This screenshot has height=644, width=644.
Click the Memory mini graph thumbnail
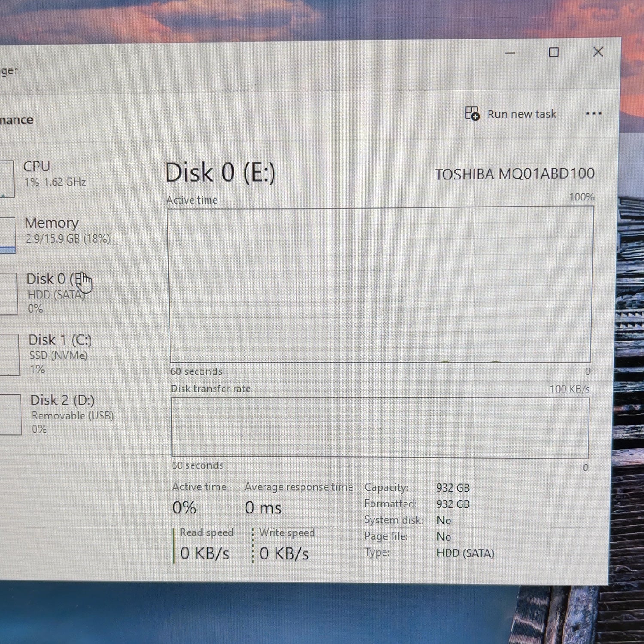[x=8, y=235]
